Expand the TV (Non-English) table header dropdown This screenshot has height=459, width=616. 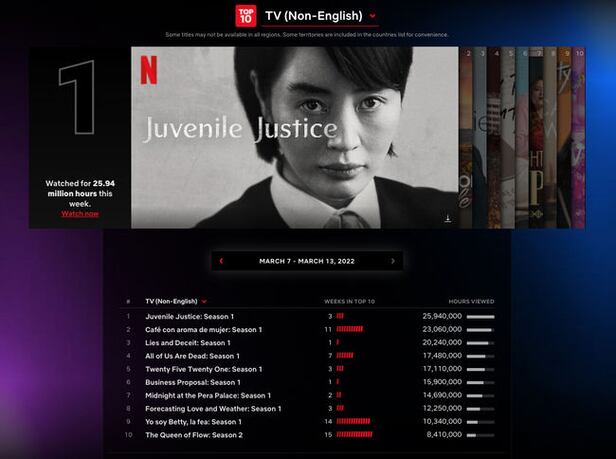pos(204,301)
